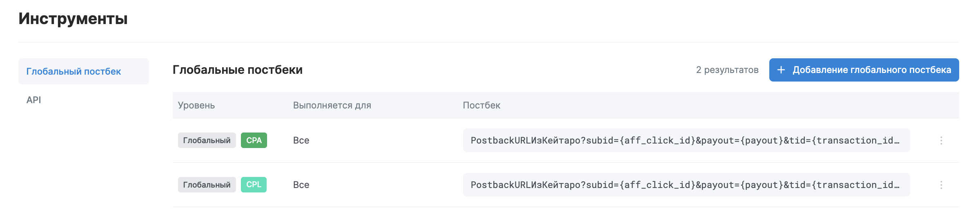
Task: Click the Инструменты page title
Action: pyautogui.click(x=73, y=19)
